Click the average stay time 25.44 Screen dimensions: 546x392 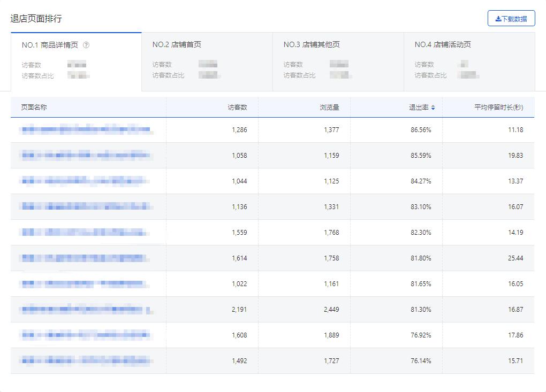515,258
